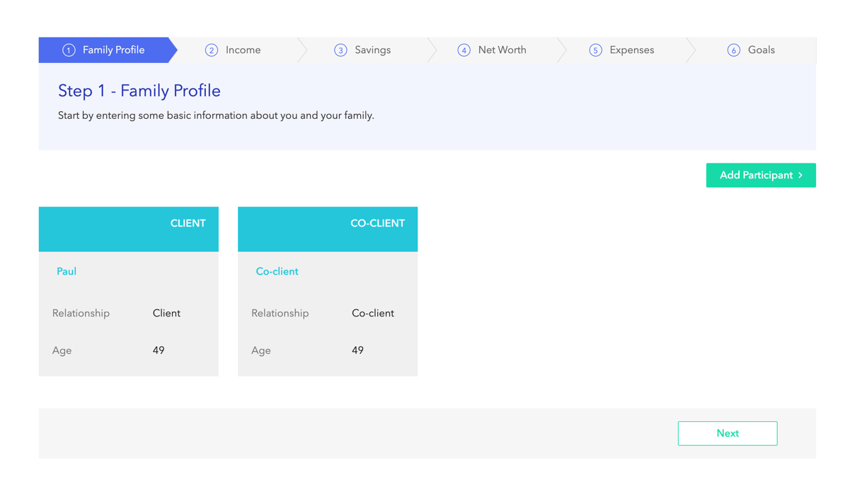Screen dimensions: 855x504
Task: Click the step 5 circled number icon
Action: pos(595,50)
